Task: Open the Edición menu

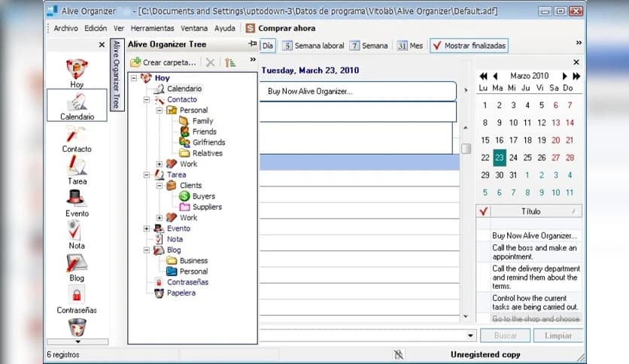Action: tap(96, 28)
